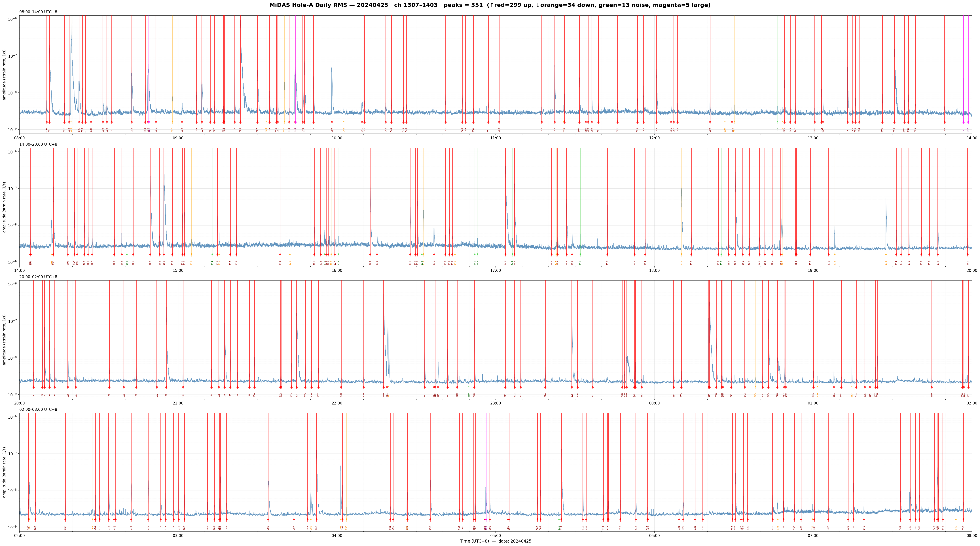Click the 04:00 time tick label
This screenshot has width=980, height=546.
[x=337, y=536]
